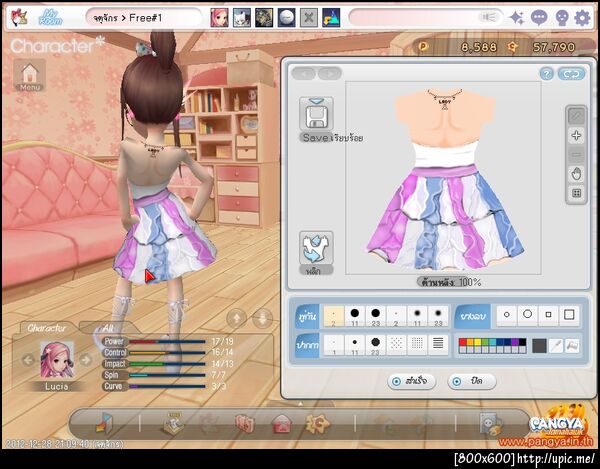Switch to next character with right arrow
The width and height of the screenshot is (600, 469).
(x=86, y=360)
